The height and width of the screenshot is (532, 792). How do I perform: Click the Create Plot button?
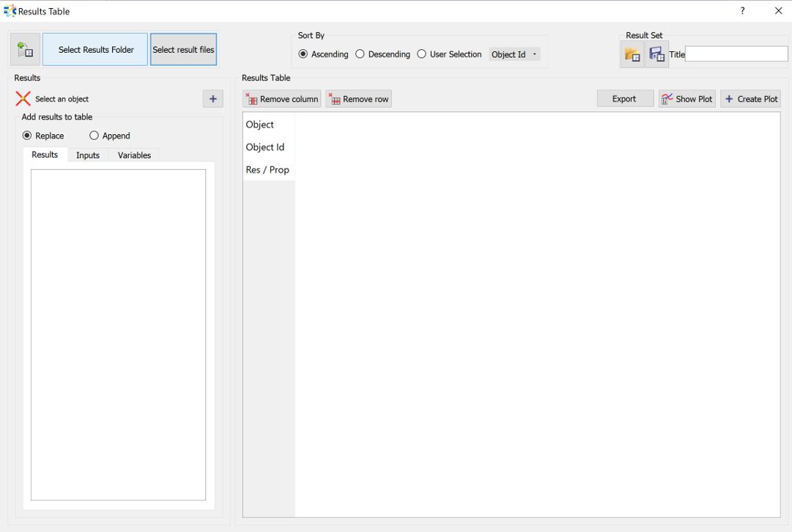(750, 99)
